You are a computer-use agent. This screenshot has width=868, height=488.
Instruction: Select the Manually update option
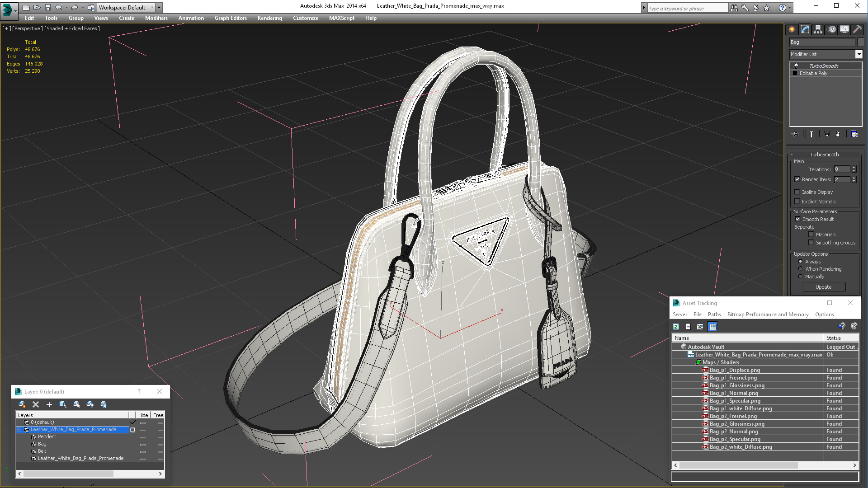click(x=800, y=277)
